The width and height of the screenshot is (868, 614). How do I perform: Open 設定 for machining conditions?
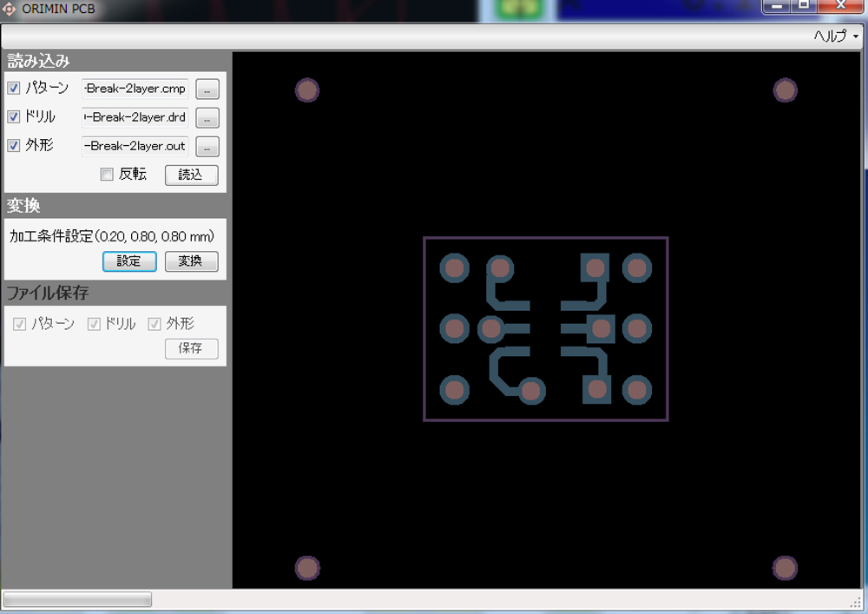(129, 261)
